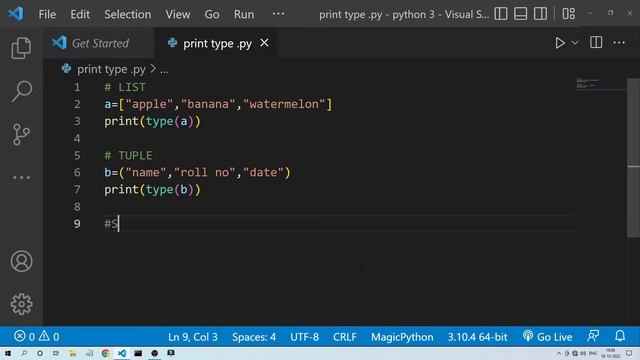Click Ln 9, Col 3 to go to line
The height and width of the screenshot is (360, 640).
click(x=193, y=337)
